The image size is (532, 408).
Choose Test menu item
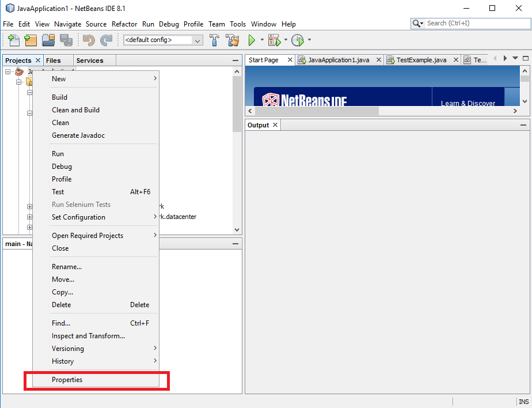click(x=96, y=192)
